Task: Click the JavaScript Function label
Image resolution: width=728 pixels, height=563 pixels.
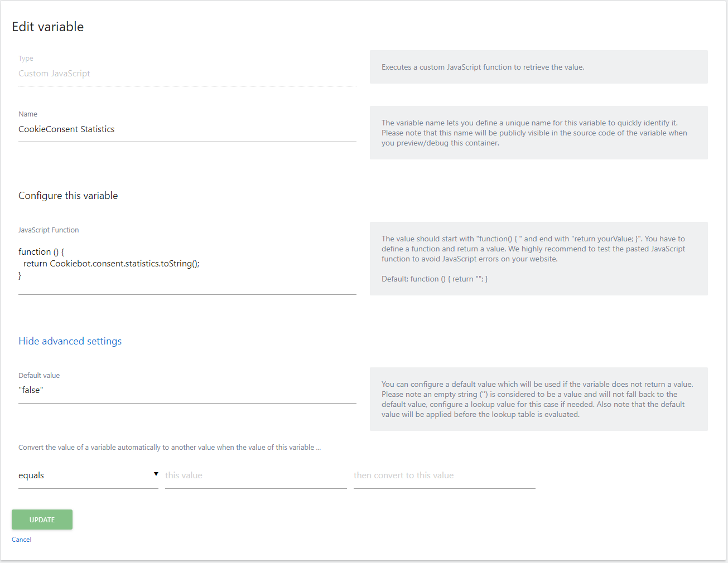Action: tap(49, 230)
